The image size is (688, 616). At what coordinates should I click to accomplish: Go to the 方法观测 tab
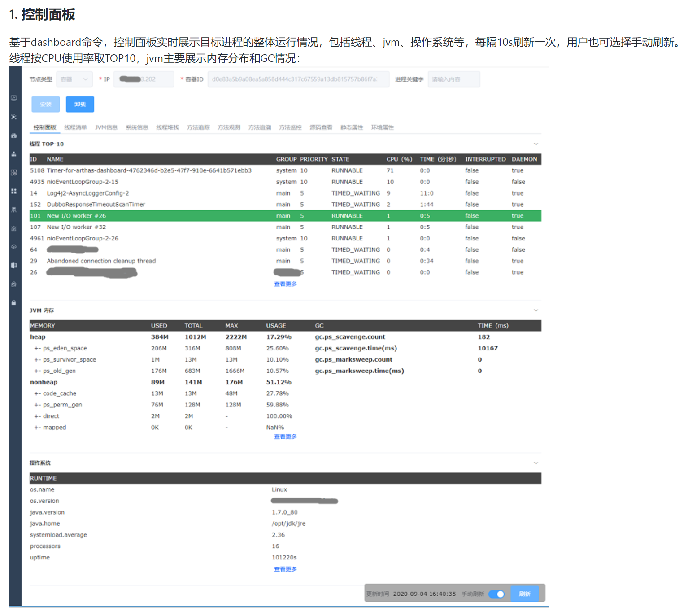229,127
